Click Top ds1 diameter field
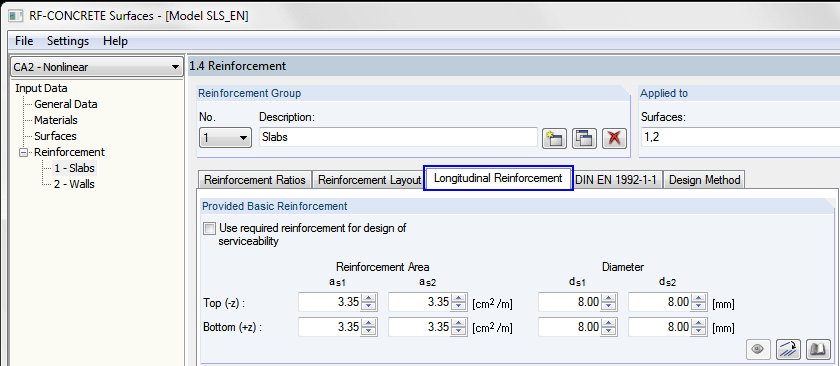This screenshot has height=366, width=840. pos(569,302)
